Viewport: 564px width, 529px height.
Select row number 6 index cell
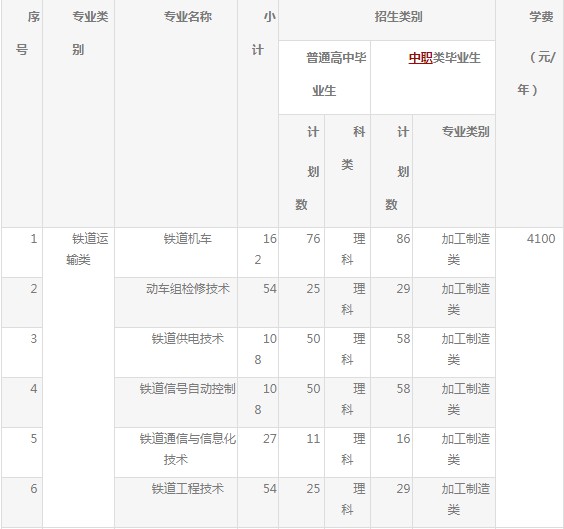click(x=22, y=502)
